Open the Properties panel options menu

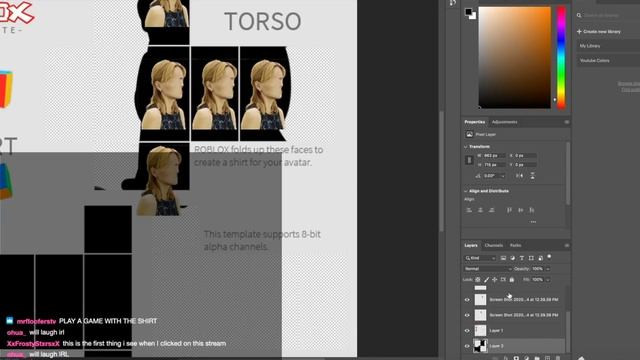point(567,122)
